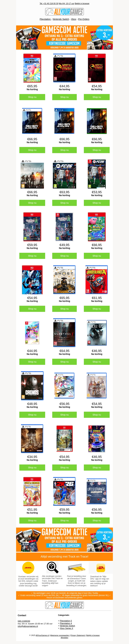Open the Xbox Series X category link
129x644 pixels.
click(66, 628)
